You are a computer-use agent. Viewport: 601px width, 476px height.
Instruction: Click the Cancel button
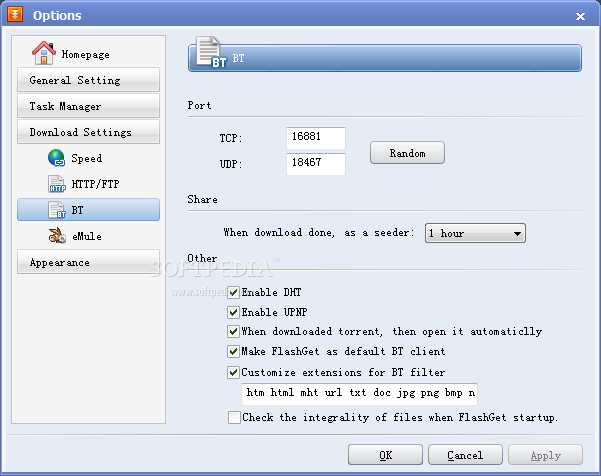[465, 455]
